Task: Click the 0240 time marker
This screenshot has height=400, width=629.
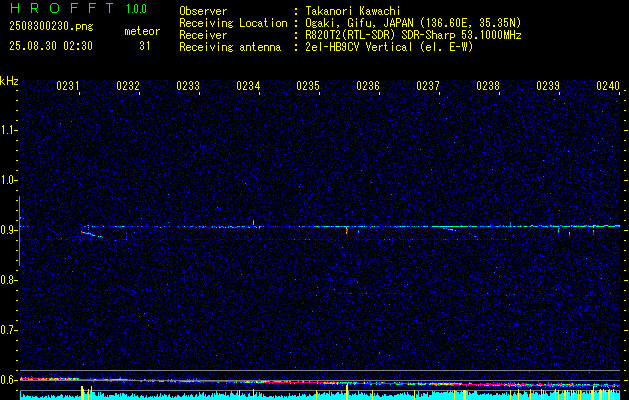Action: (x=608, y=86)
